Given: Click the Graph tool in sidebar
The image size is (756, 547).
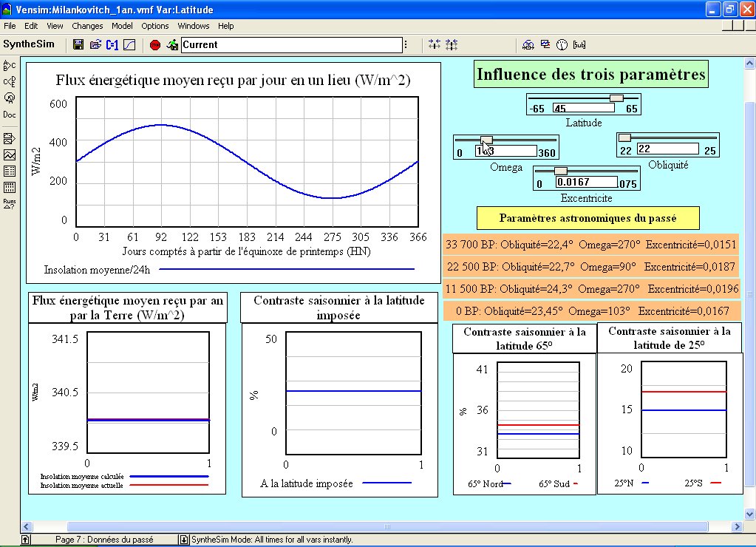Looking at the screenshot, I should (x=10, y=154).
